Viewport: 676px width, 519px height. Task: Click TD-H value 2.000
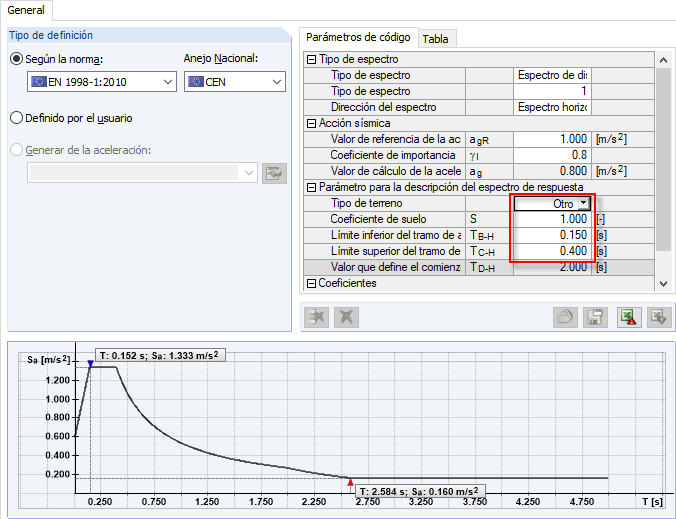click(552, 267)
